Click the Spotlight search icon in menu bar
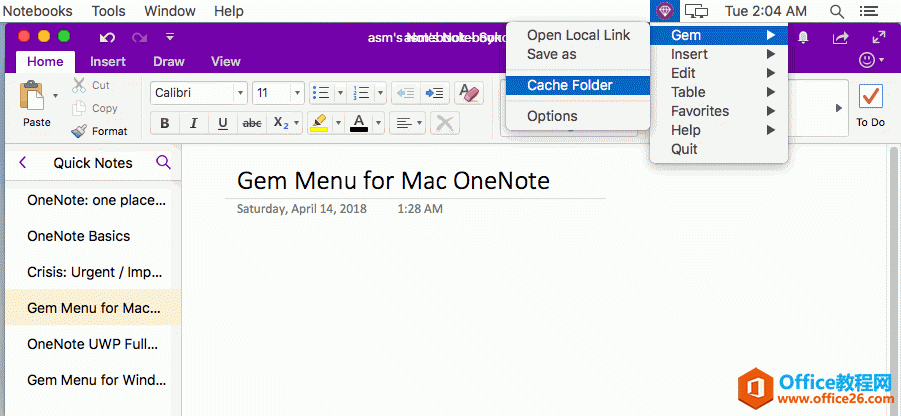Viewport: 901px width, 416px height. click(837, 11)
